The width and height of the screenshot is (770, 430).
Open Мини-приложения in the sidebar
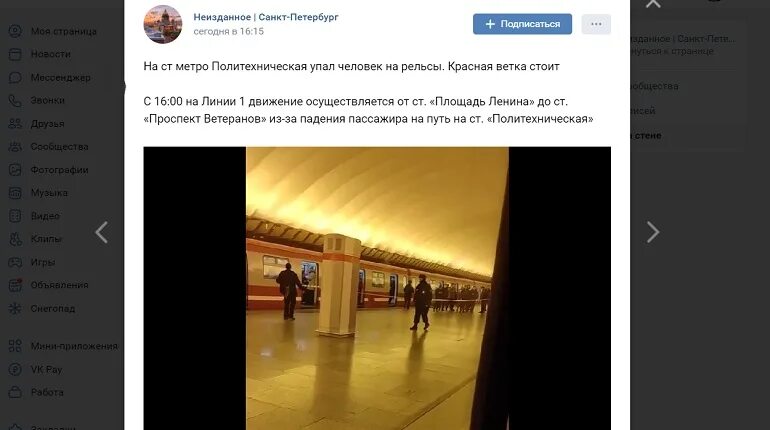(74, 346)
